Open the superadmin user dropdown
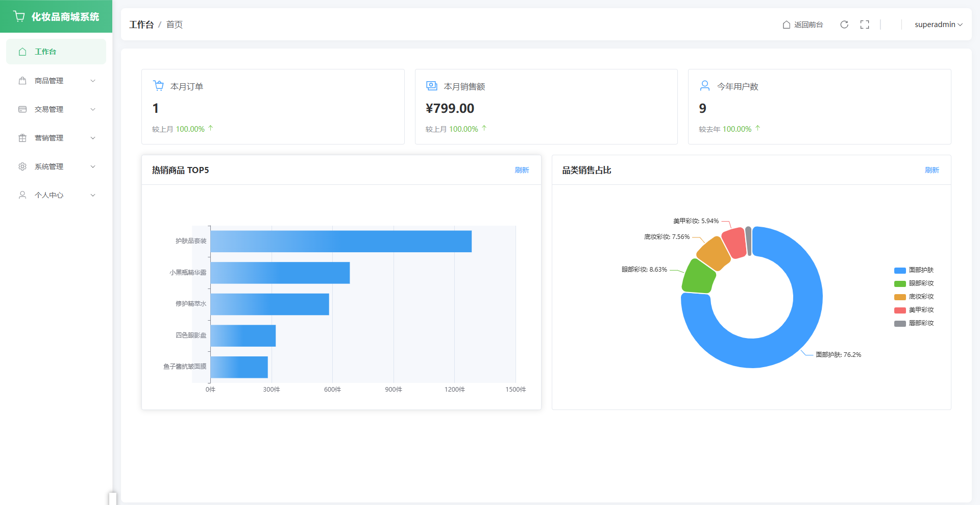980x505 pixels. pos(938,25)
